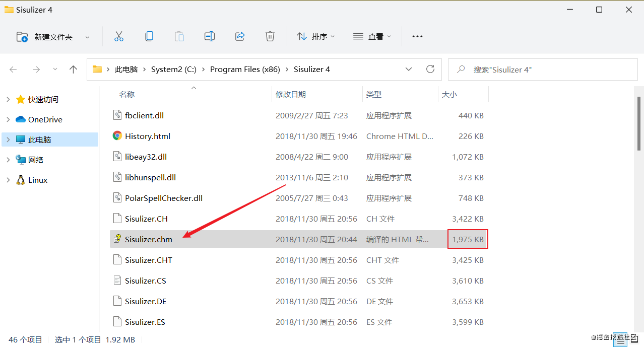The width and height of the screenshot is (644, 347).
Task: Click the 1,975 KB size value
Action: [468, 240]
